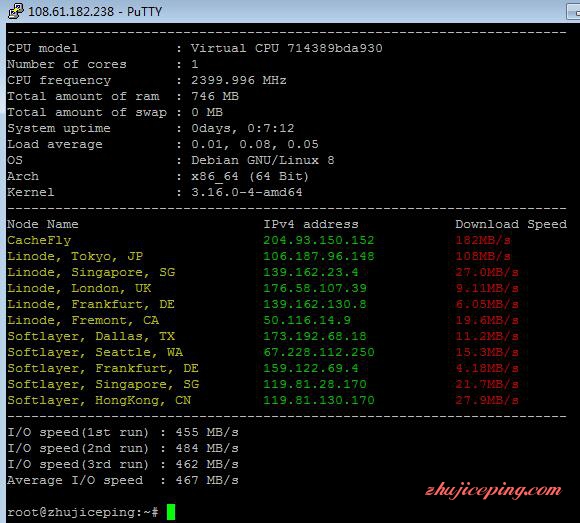Click the '6.05MB/s' speed value

pos(487,304)
